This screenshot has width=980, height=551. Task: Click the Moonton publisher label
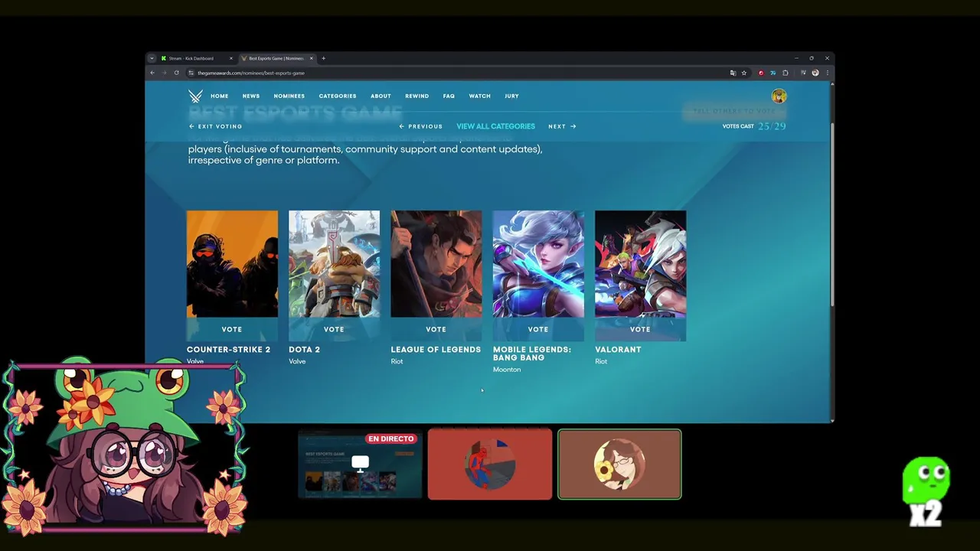click(507, 370)
